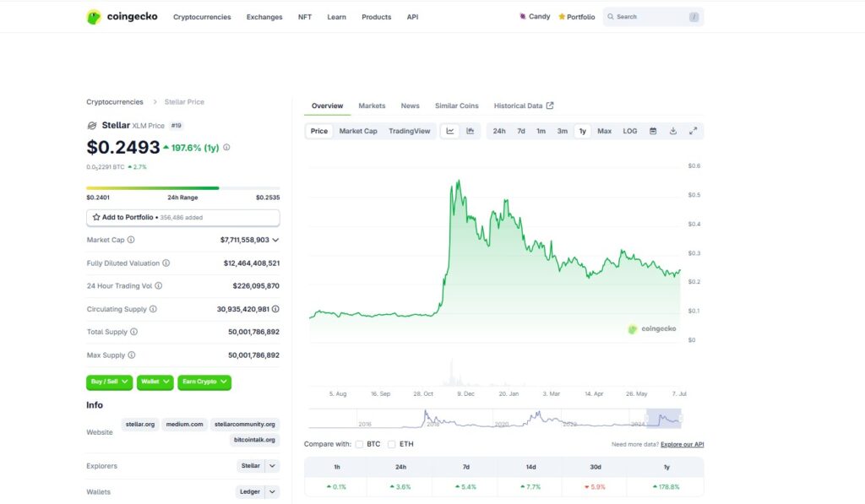Click the 24h Range progress bar
The width and height of the screenshot is (865, 504).
click(x=183, y=188)
